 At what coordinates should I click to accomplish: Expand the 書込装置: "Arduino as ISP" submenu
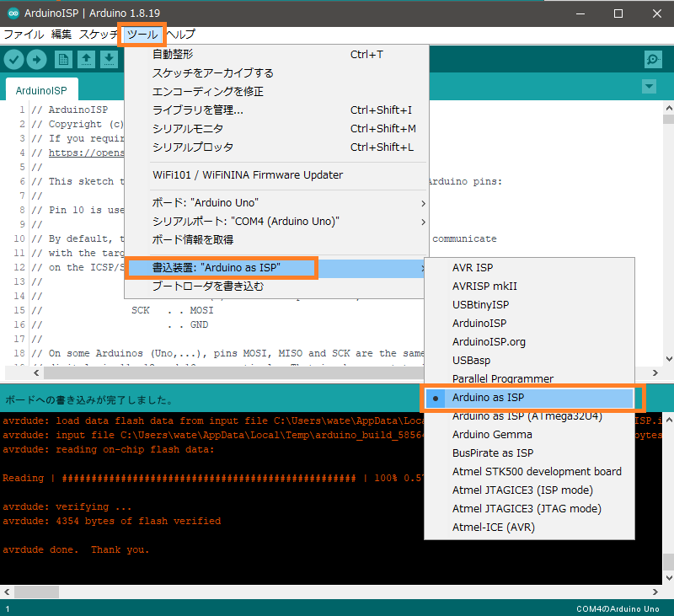click(275, 268)
